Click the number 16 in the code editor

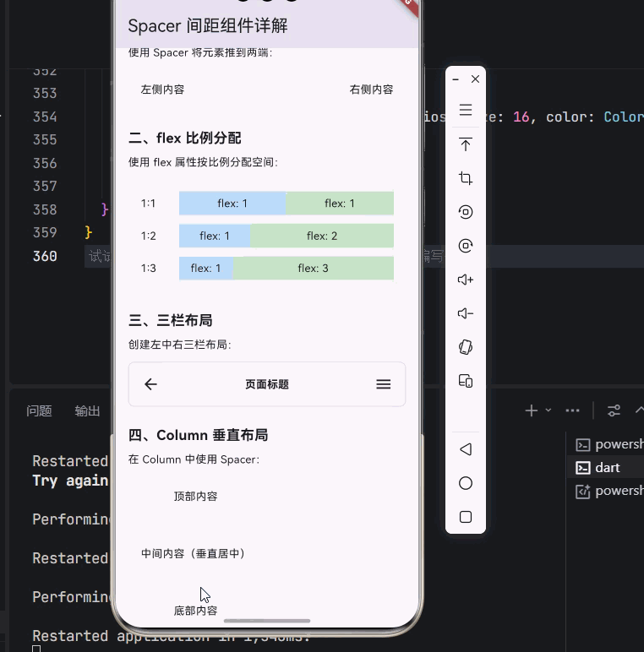click(x=521, y=117)
